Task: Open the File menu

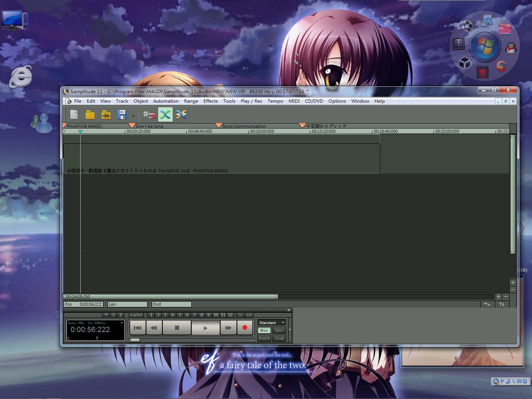Action: pyautogui.click(x=78, y=101)
